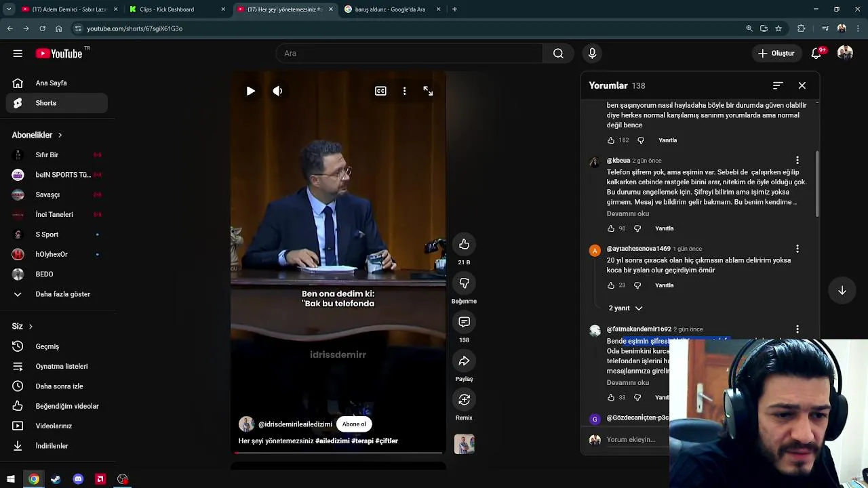868x488 pixels.
Task: Reply to @aytachesenova1469's comment
Action: 665,285
